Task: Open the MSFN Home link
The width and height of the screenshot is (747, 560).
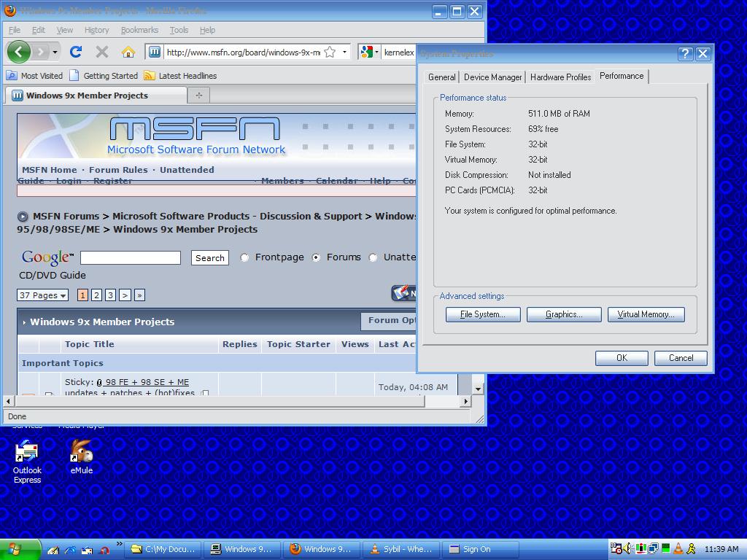Action: coord(49,170)
